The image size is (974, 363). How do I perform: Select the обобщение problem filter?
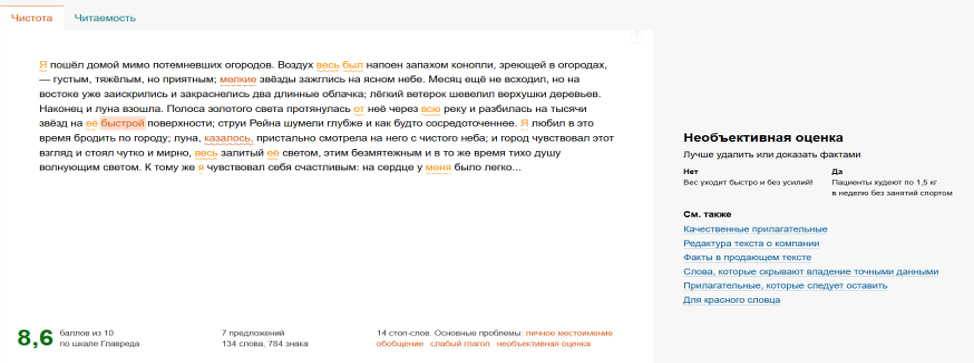coord(399,344)
